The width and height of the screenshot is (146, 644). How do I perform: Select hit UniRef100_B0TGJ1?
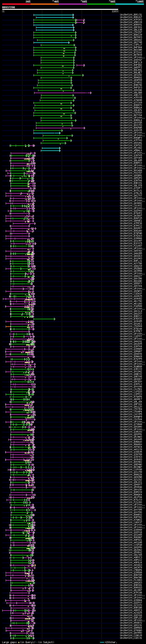[x=131, y=191]
